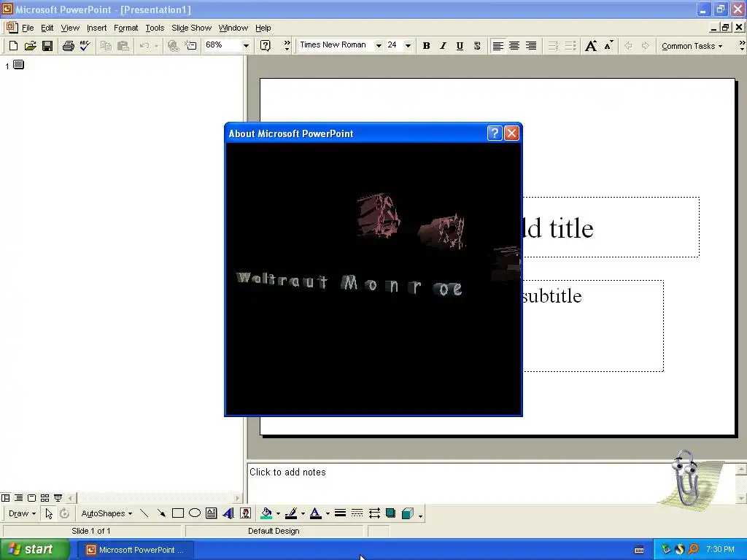Screen dimensions: 747x560
Task: Open the Line Color dropdown arrow
Action: pos(303,513)
